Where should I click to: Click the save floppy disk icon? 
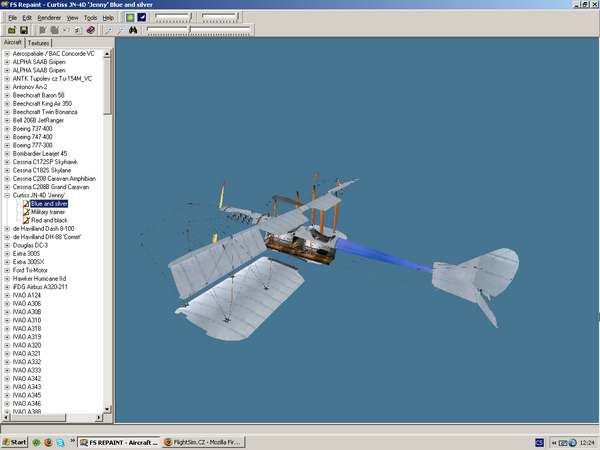(24, 30)
